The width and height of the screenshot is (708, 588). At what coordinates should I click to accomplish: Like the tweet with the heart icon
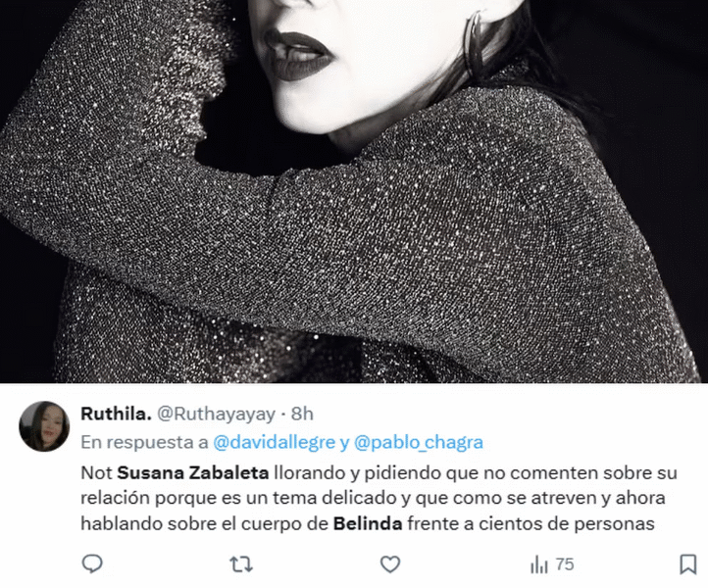[390, 564]
